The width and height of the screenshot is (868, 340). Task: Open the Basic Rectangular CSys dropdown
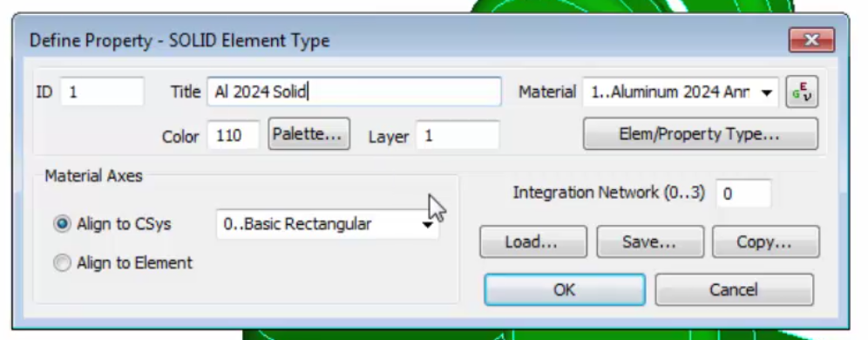pyautogui.click(x=327, y=224)
